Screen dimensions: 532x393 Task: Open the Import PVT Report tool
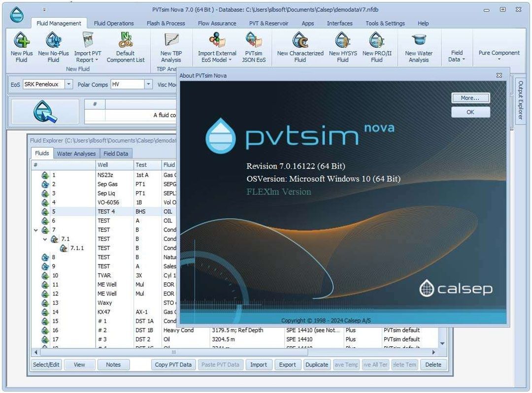coord(87,47)
